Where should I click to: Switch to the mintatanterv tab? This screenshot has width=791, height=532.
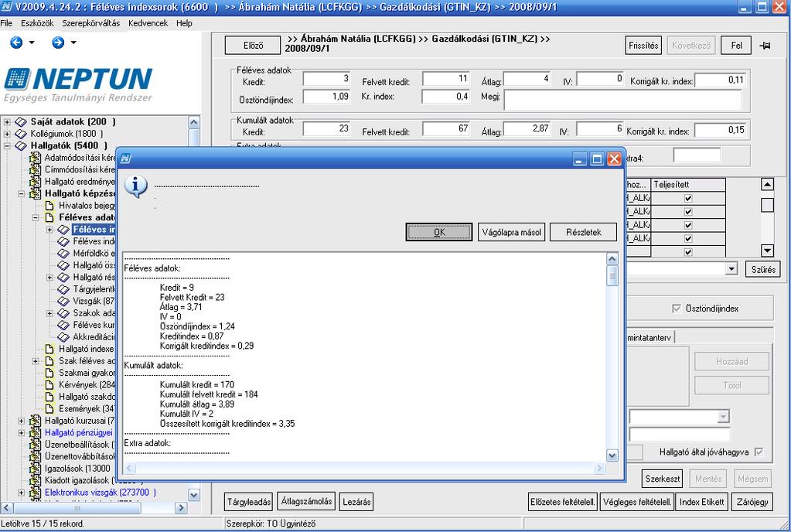coord(650,337)
